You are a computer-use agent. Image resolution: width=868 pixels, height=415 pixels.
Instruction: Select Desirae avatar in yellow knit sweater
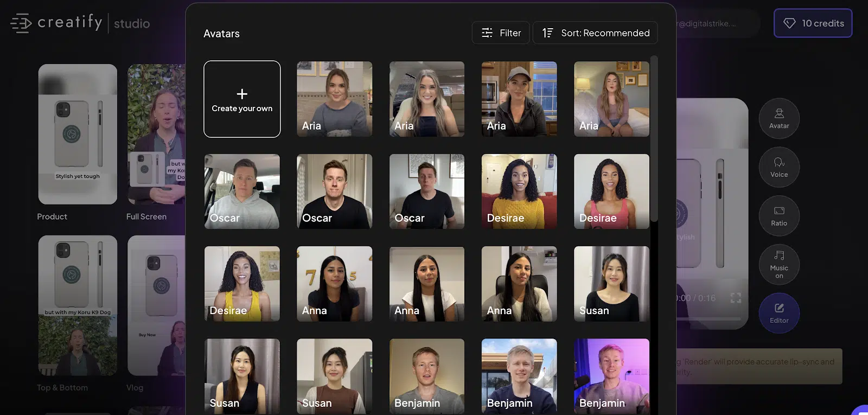519,191
